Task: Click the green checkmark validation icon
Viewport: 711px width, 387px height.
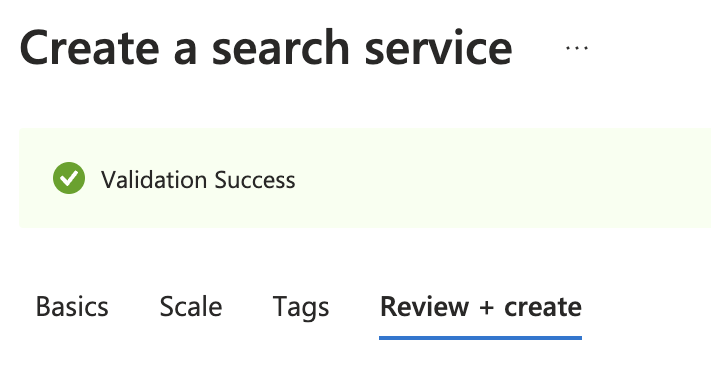Action: point(69,178)
